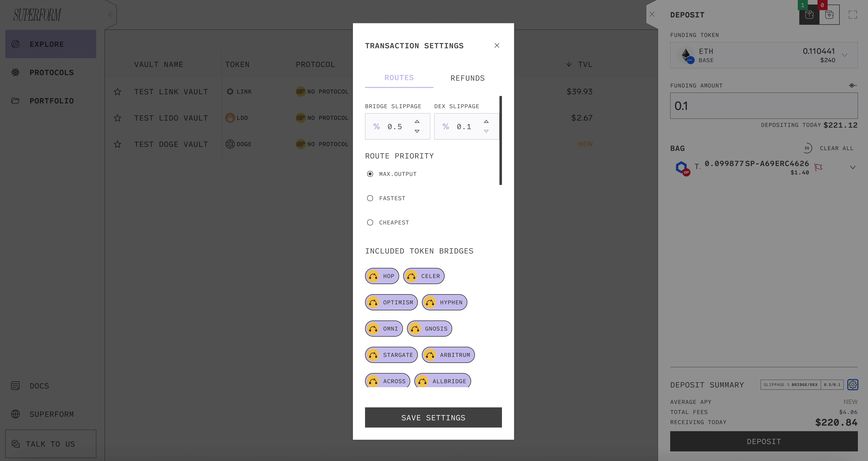Image resolution: width=868 pixels, height=461 pixels.
Task: Open Explore in the sidebar
Action: coord(51,44)
